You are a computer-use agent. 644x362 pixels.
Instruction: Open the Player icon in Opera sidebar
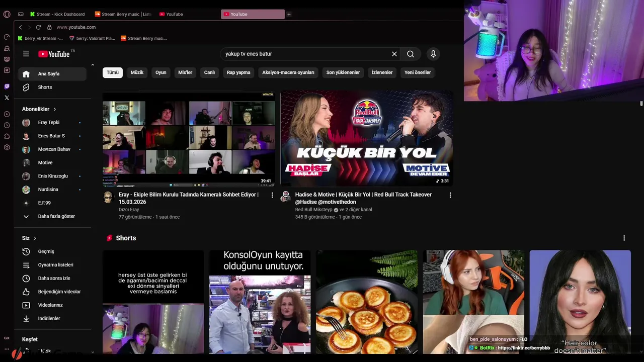tap(7, 114)
